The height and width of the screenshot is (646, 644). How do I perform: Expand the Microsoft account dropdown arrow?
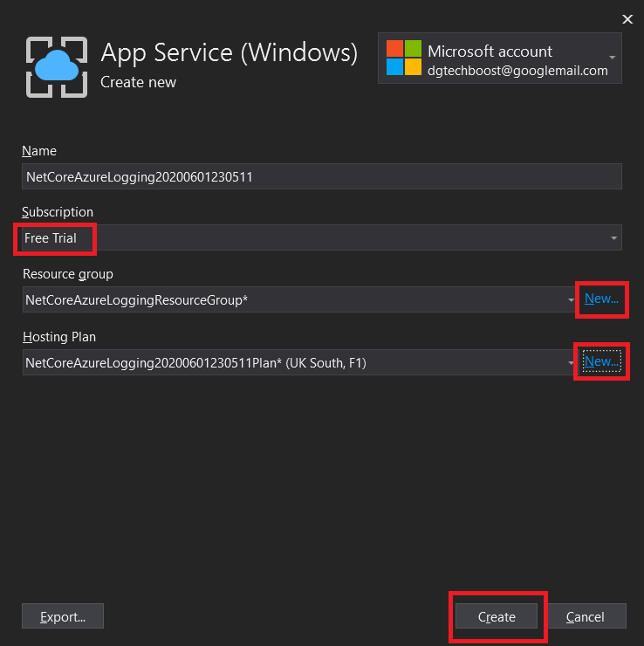tap(613, 58)
